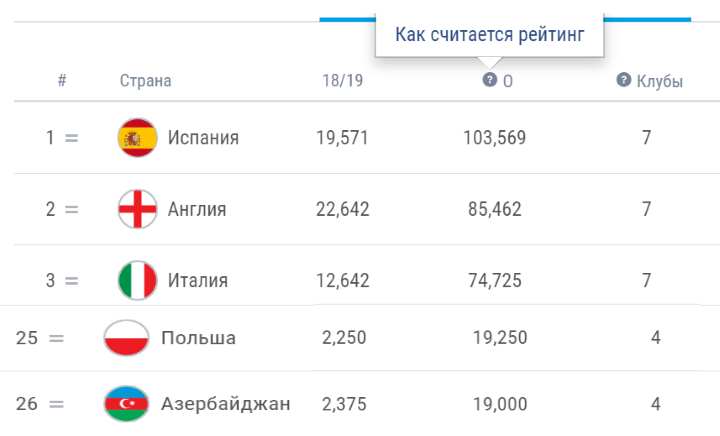The width and height of the screenshot is (720, 436).
Task: Click the Azerbaijan flag icon
Action: 126,404
